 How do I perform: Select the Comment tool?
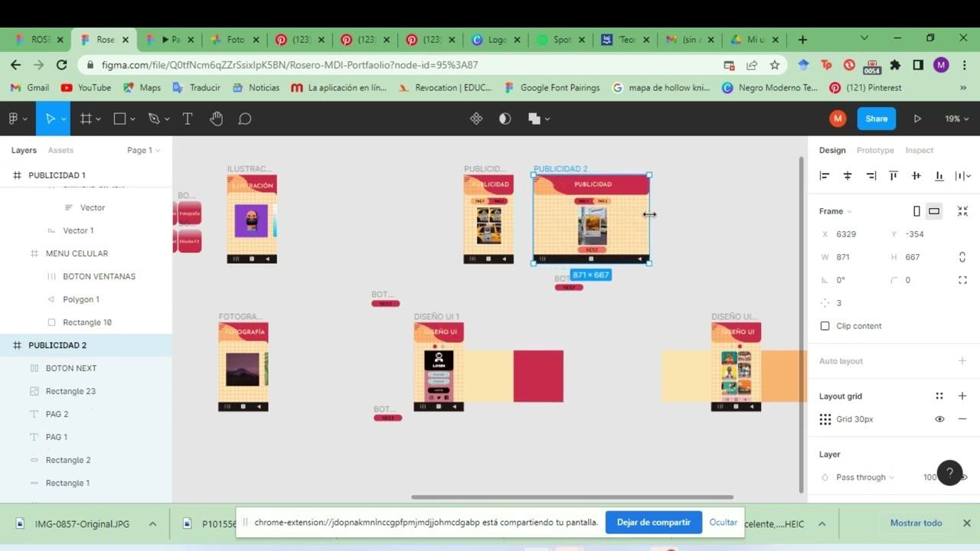click(245, 119)
